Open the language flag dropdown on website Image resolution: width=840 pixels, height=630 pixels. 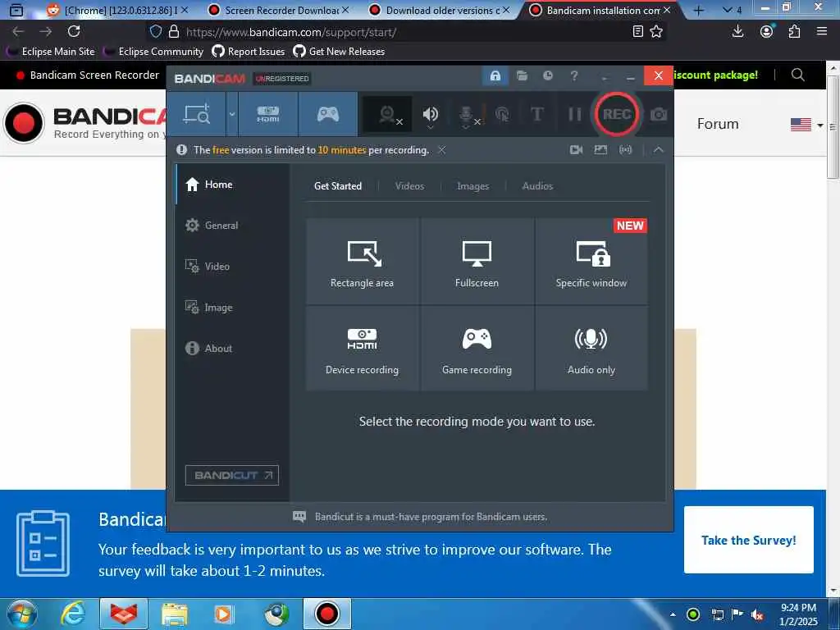[806, 125]
